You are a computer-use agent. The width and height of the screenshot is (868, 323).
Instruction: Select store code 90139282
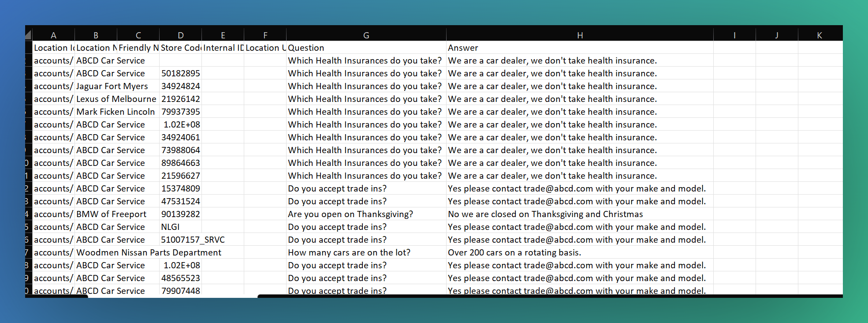[180, 214]
